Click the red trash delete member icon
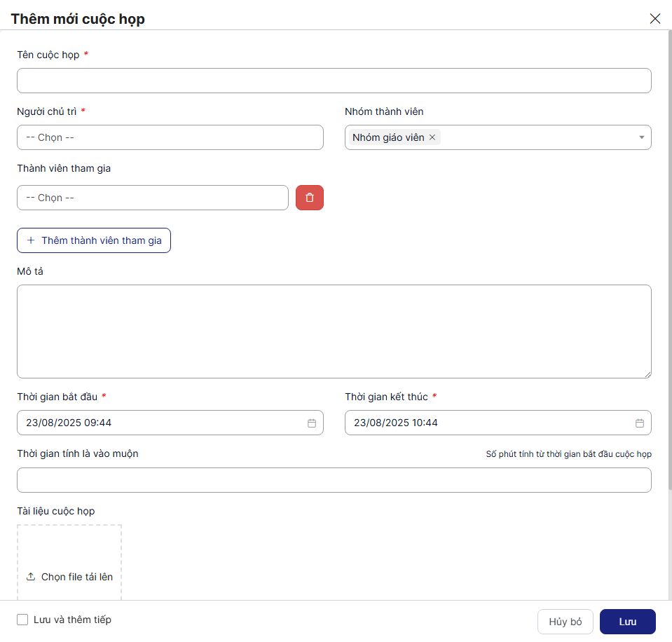672x642 pixels. pyautogui.click(x=310, y=198)
